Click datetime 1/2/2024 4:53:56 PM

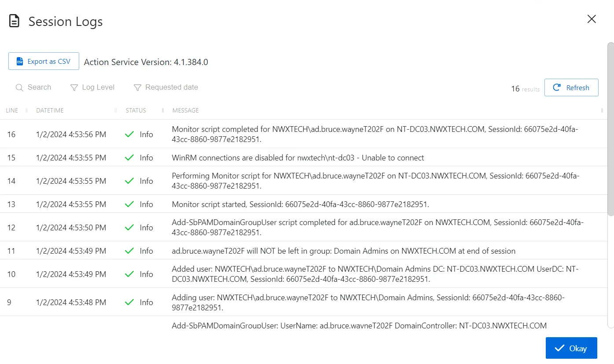71,135
